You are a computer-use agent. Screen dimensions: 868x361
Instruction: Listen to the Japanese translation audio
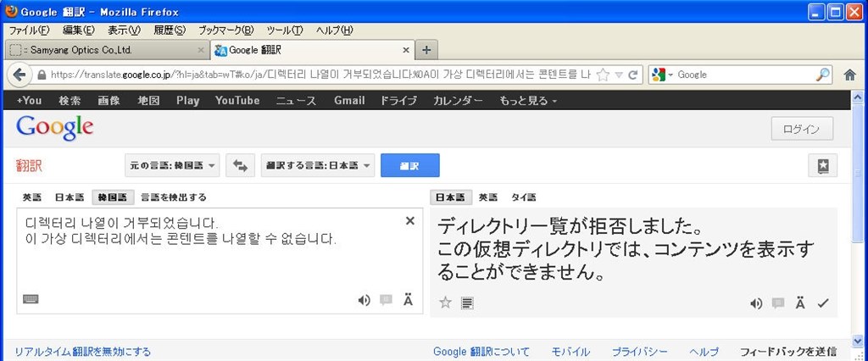point(755,303)
